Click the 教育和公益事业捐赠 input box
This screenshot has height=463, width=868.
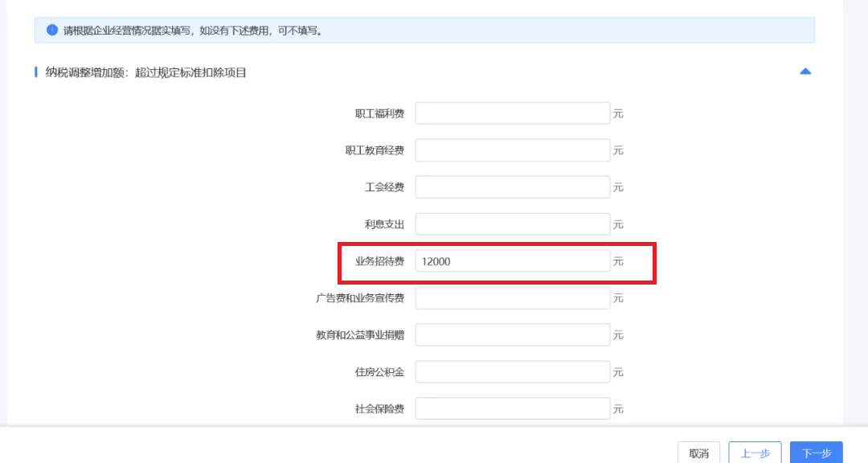(512, 335)
